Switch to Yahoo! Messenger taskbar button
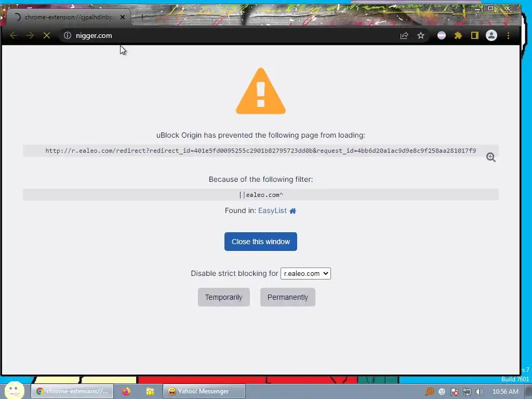 point(204,391)
